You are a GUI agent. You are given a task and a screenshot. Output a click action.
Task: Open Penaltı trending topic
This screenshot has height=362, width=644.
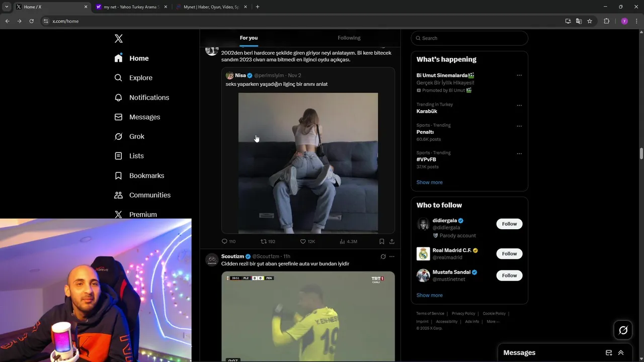(x=425, y=132)
